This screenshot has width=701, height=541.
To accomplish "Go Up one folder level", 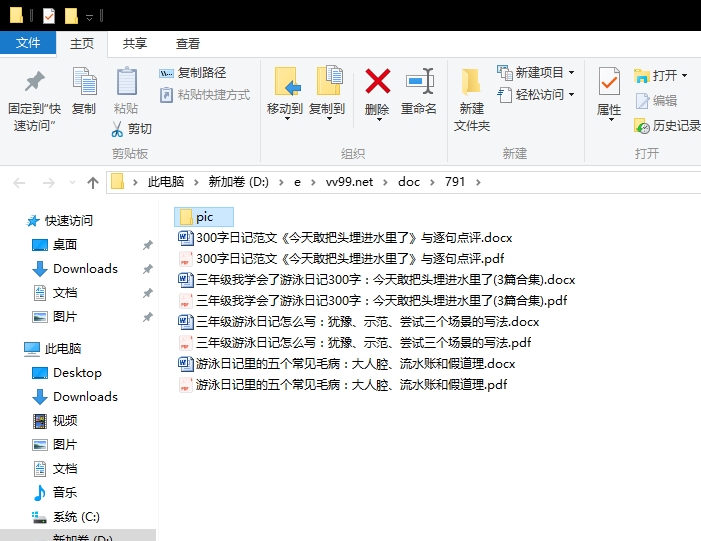I will (93, 182).
